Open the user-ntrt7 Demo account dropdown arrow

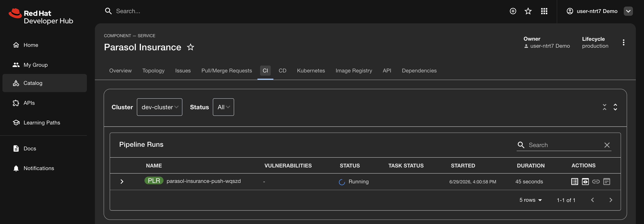(628, 11)
